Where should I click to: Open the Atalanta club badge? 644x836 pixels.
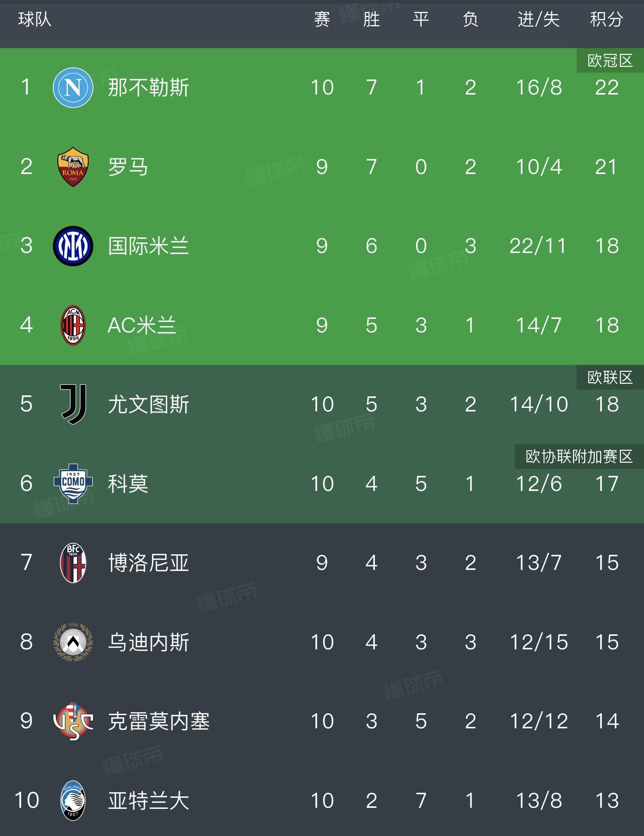point(73,800)
